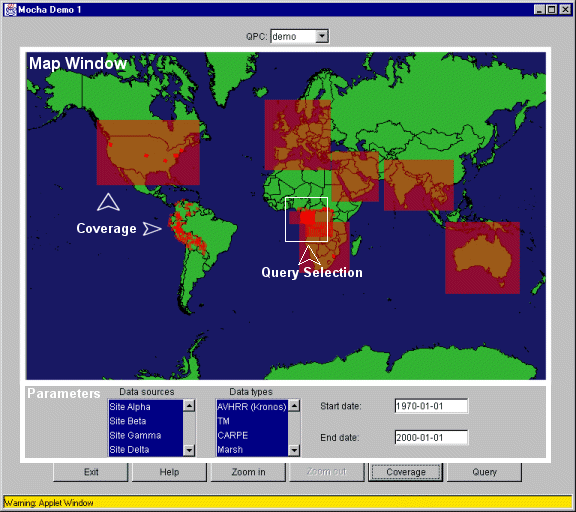Click the Data sources scroll up arrow
The width and height of the screenshot is (576, 512).
coord(189,406)
